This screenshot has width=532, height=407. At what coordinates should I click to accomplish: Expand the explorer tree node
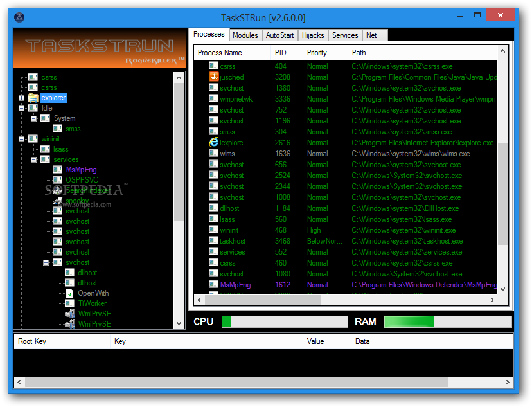pos(21,98)
